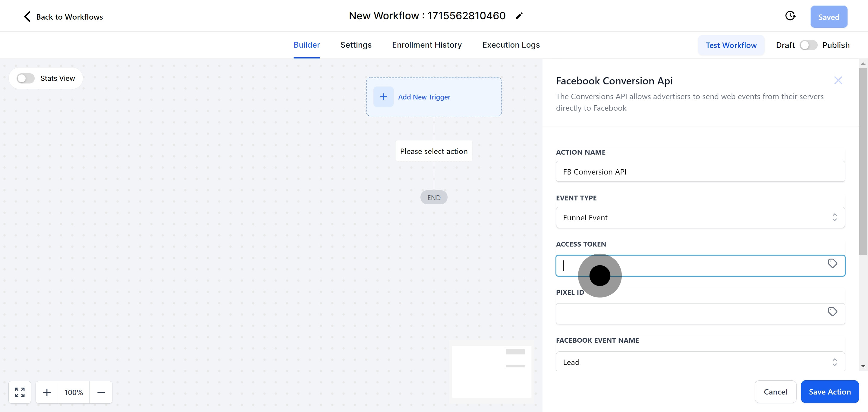
Task: Expand the Facebook Event Name dropdown
Action: [700, 362]
